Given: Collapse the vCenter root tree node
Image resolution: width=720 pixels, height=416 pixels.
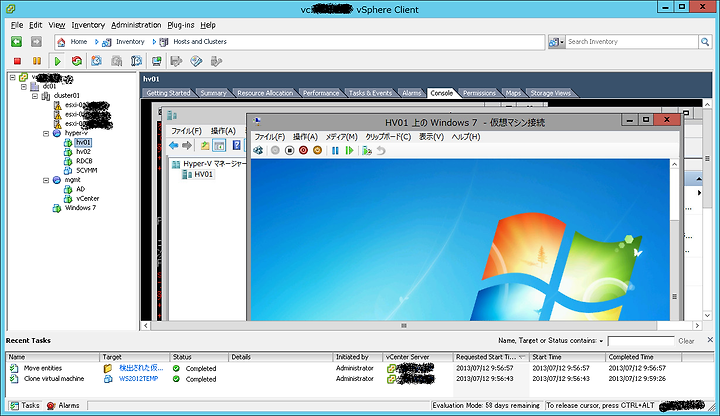Looking at the screenshot, I should click(13, 78).
